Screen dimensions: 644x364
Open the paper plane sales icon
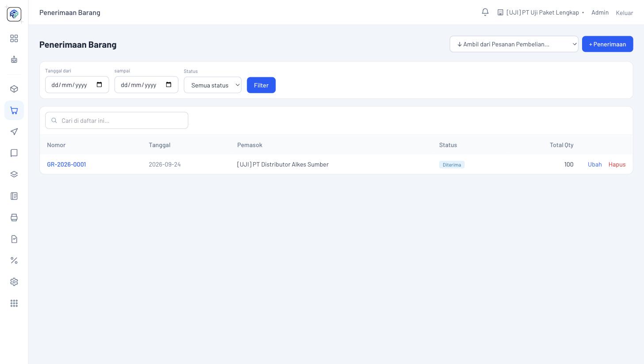(14, 132)
